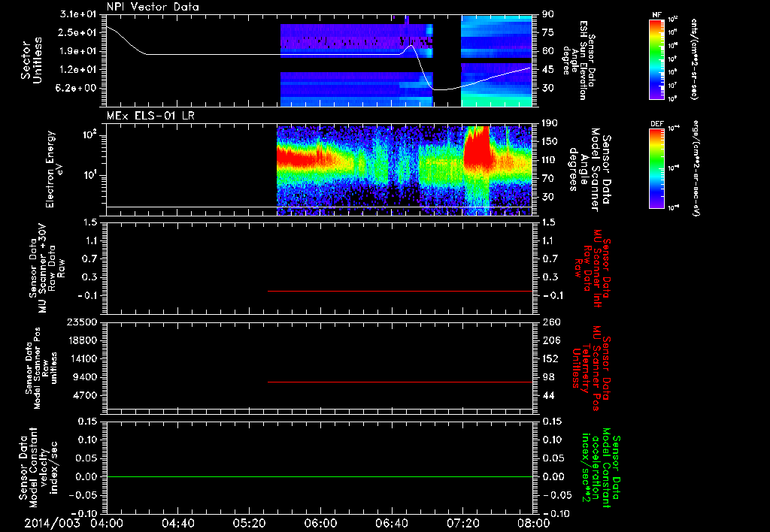Click the 150 scanner angle tick label
This screenshot has width=770, height=532.
point(550,141)
